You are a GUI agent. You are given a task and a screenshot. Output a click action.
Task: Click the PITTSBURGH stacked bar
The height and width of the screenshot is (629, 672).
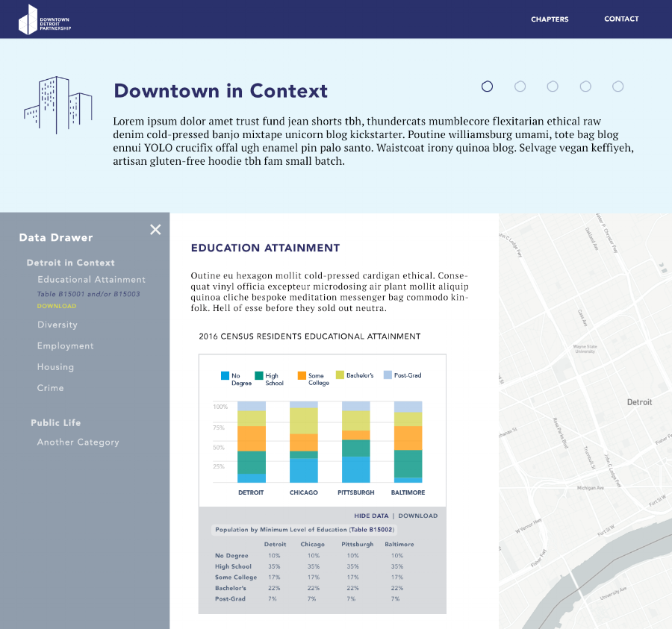tap(355, 442)
